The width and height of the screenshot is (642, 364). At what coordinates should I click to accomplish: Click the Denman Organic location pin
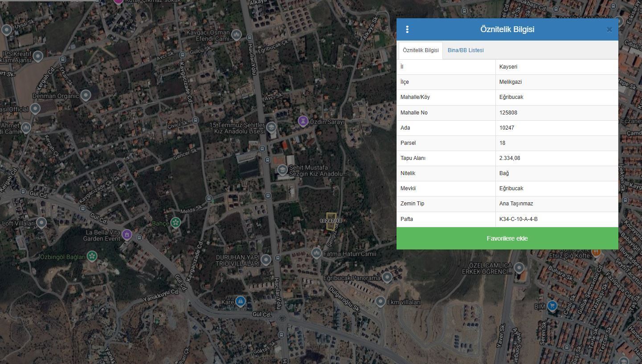click(86, 95)
